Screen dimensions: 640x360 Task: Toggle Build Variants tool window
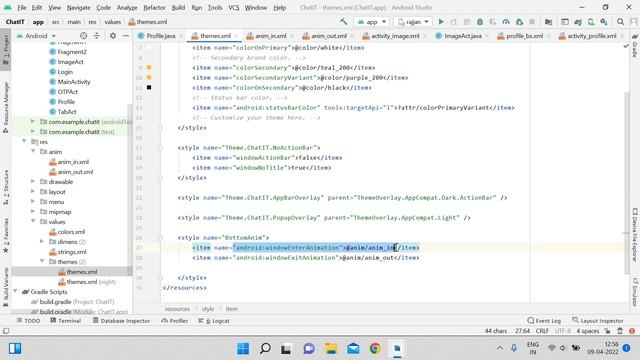(6, 287)
